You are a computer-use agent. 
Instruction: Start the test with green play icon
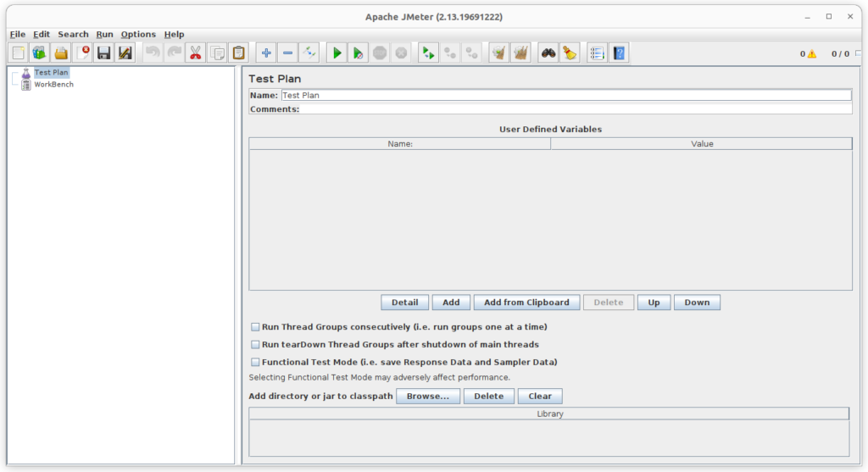point(337,53)
